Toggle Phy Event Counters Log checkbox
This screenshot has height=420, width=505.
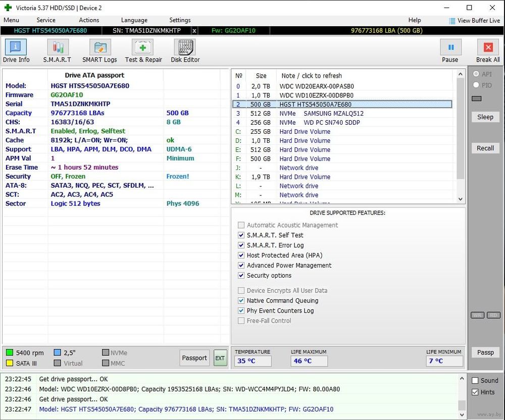click(x=241, y=310)
